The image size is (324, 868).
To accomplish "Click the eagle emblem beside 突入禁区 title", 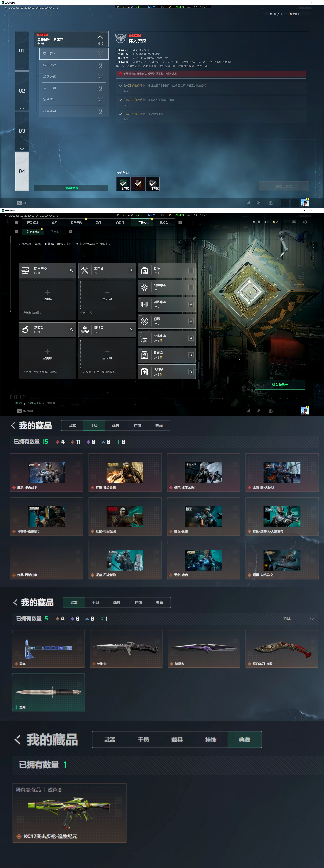I will point(121,38).
